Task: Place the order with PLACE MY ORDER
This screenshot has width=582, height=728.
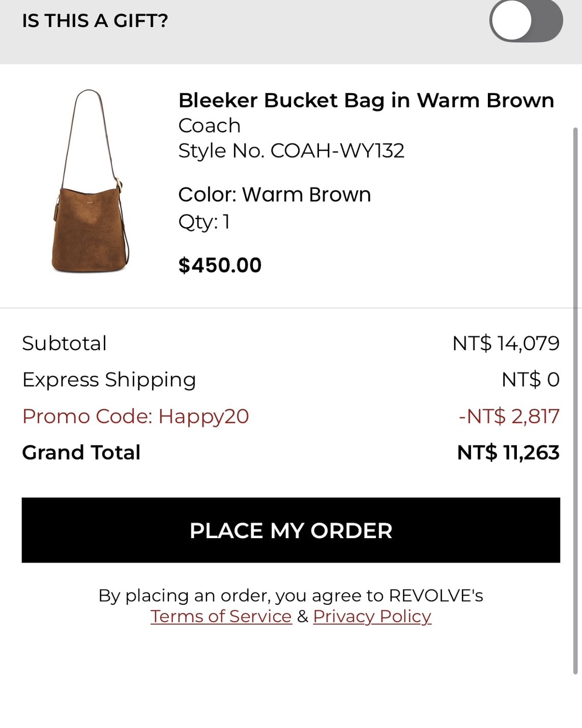Action: click(291, 530)
